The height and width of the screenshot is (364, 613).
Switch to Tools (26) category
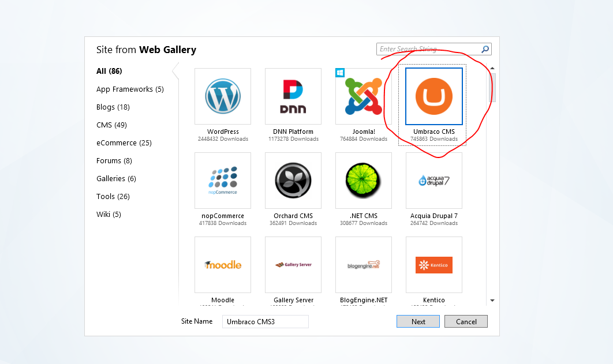tap(113, 197)
